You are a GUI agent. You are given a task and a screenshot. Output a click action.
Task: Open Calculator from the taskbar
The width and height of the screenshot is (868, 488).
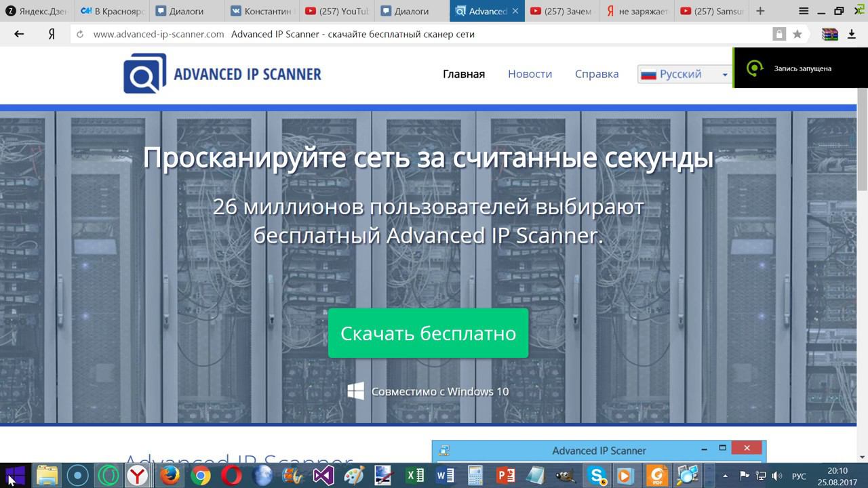click(476, 475)
